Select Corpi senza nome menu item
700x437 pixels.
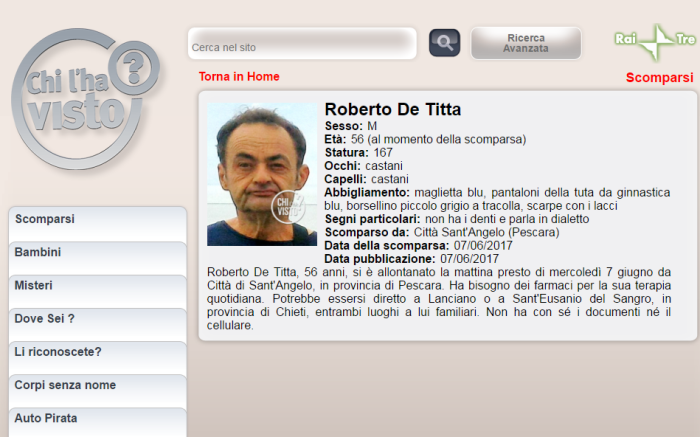tap(97, 391)
